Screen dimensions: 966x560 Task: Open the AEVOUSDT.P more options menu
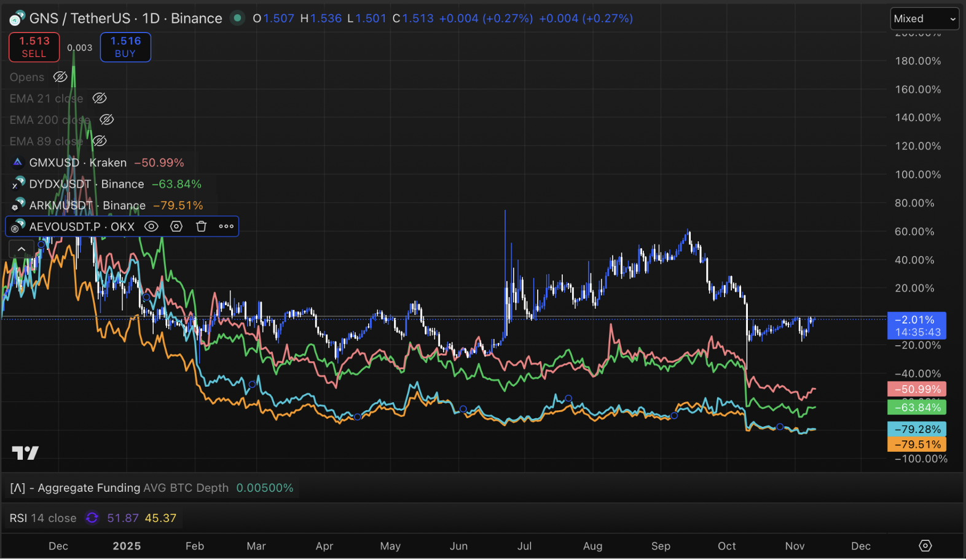click(226, 227)
